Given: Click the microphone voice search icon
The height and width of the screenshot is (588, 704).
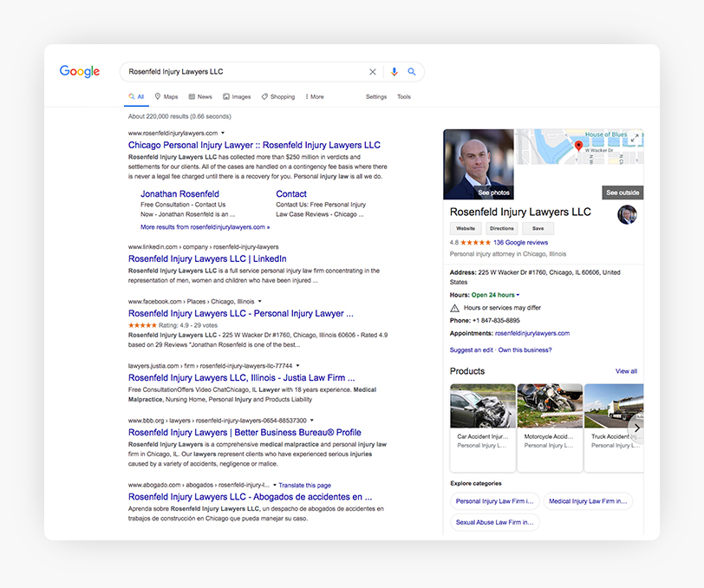Looking at the screenshot, I should tap(394, 72).
